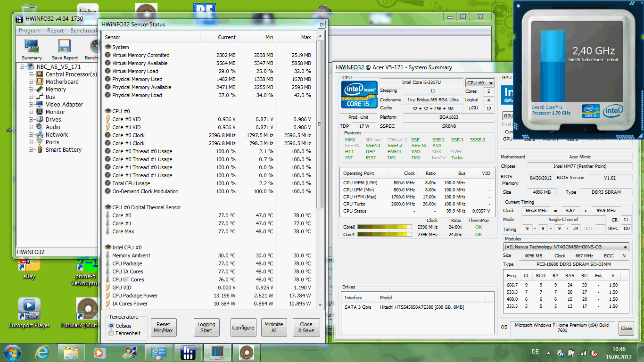Select the Fahrenheit temperature option
The width and height of the screenshot is (644, 362).
111,333
